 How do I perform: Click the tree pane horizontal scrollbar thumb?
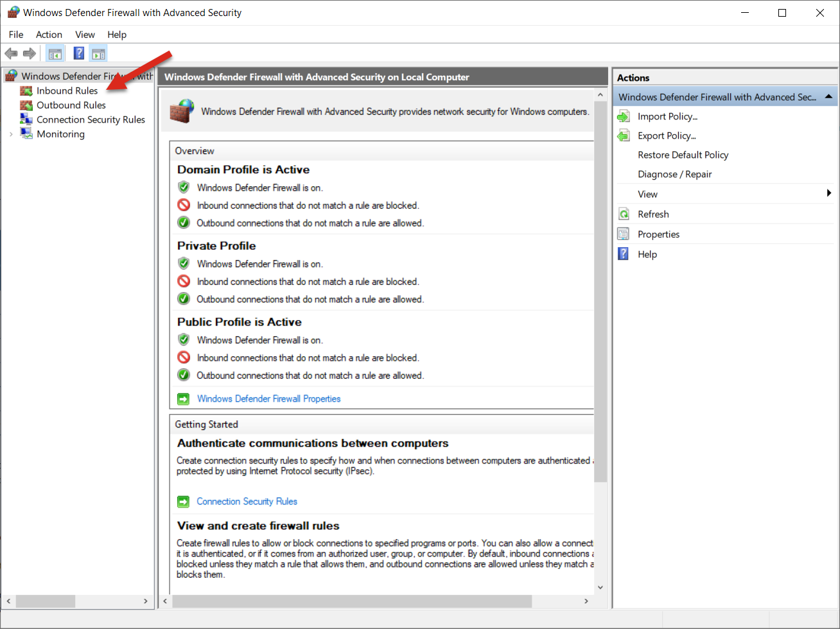pyautogui.click(x=46, y=601)
